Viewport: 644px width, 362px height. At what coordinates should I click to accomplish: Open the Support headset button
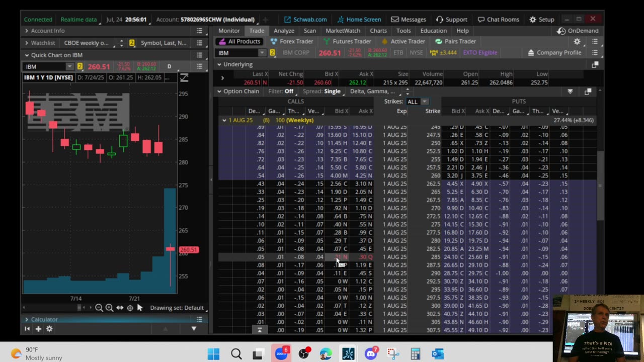[x=451, y=20]
